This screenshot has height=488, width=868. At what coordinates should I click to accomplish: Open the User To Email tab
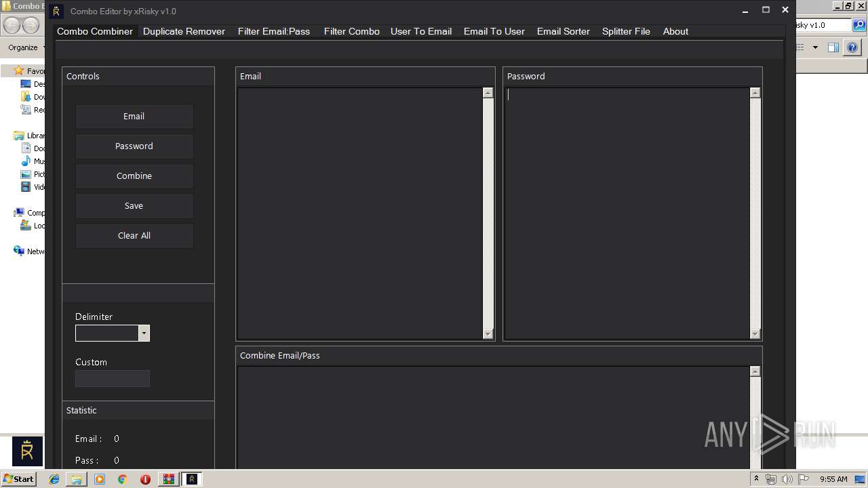(421, 31)
